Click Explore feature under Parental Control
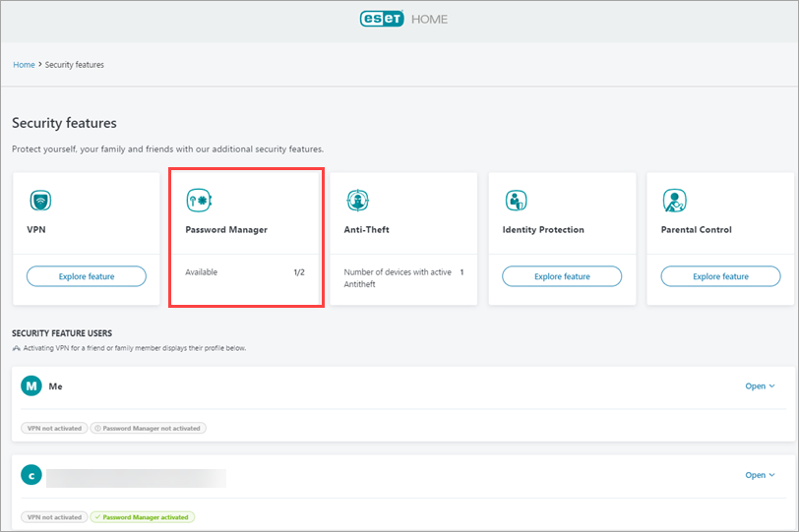799x532 pixels. (x=720, y=276)
